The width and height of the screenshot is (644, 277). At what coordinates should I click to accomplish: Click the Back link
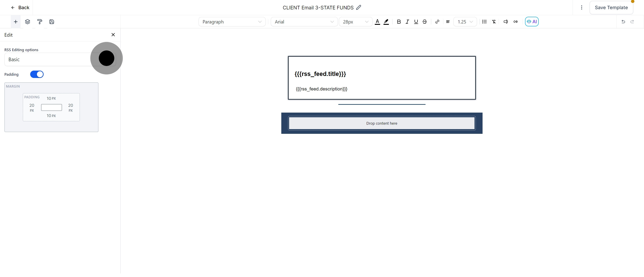pyautogui.click(x=20, y=8)
